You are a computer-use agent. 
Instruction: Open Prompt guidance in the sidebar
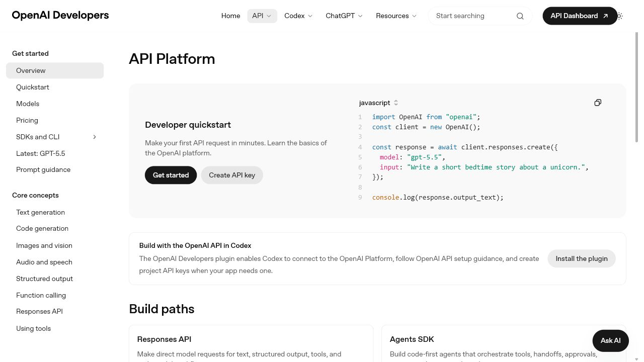click(x=55, y=169)
